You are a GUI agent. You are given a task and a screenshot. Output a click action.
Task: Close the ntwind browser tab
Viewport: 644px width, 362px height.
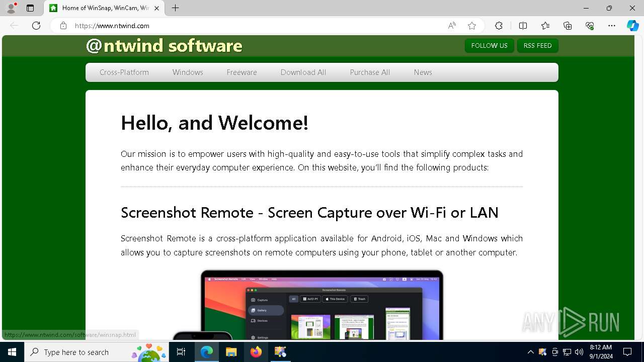tap(157, 8)
